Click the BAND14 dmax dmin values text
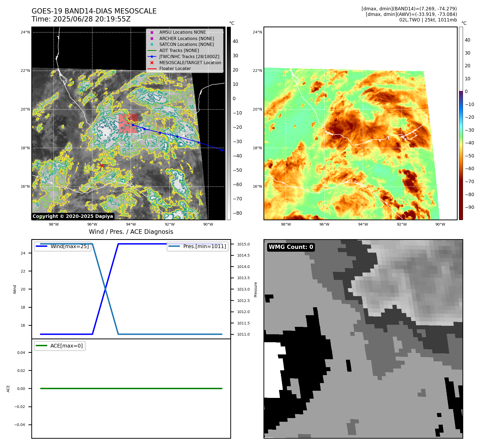481x448 pixels. (x=409, y=9)
